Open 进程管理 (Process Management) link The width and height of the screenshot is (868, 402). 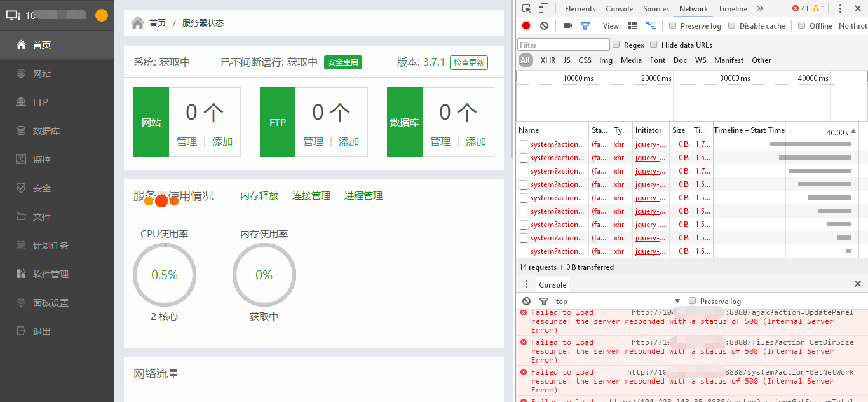(363, 196)
